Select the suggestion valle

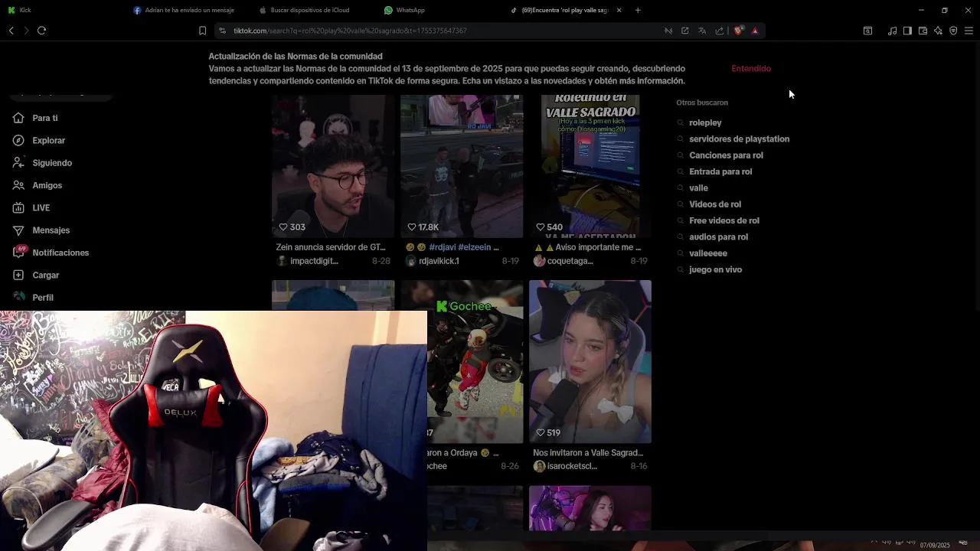click(698, 188)
